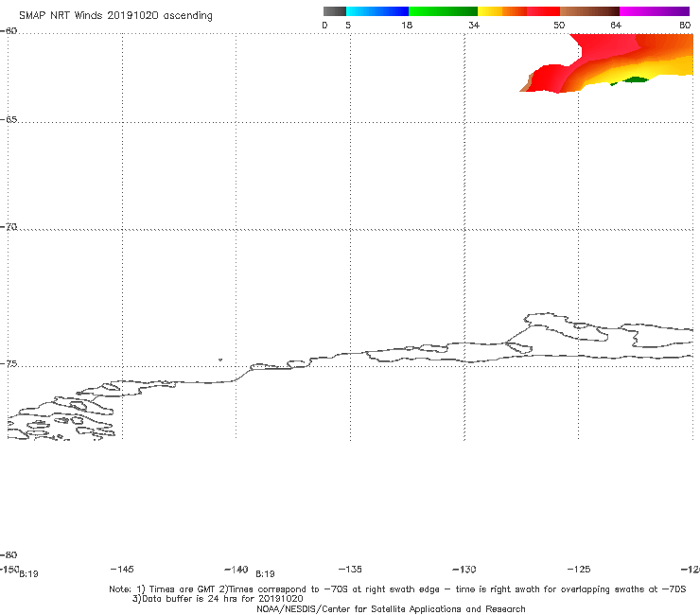700x615 pixels.
Task: Click the yellow-orange segment of the color bar
Action: 502,11
